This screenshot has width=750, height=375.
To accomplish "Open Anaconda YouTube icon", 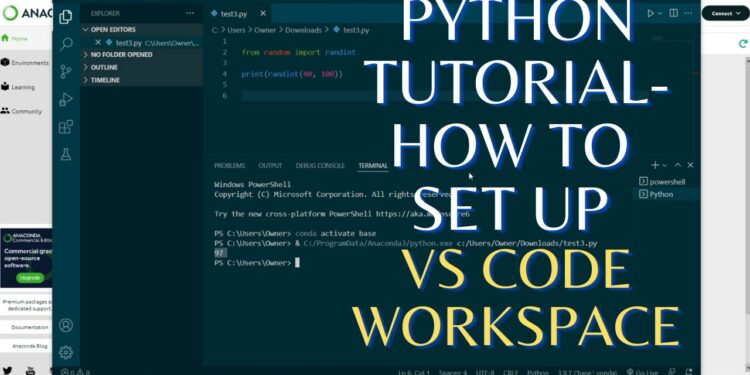I will point(30,370).
